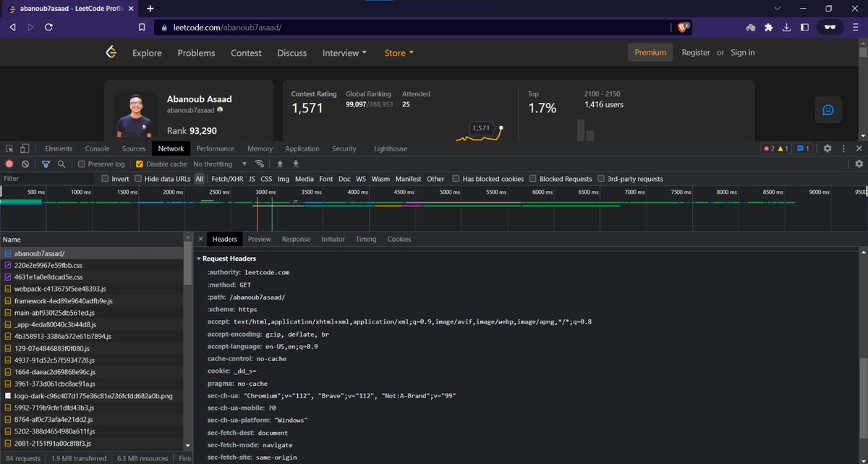Click the errors and warnings counter badge

tap(775, 148)
